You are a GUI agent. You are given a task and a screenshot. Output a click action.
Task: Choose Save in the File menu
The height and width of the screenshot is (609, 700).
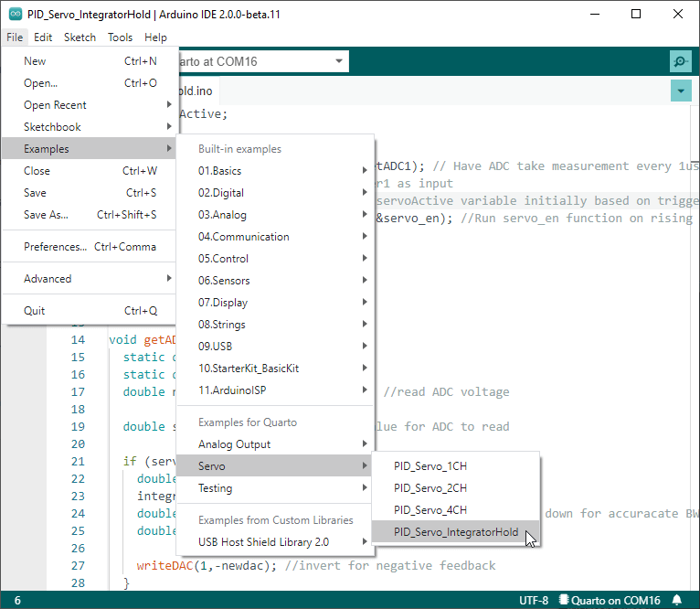90,192
